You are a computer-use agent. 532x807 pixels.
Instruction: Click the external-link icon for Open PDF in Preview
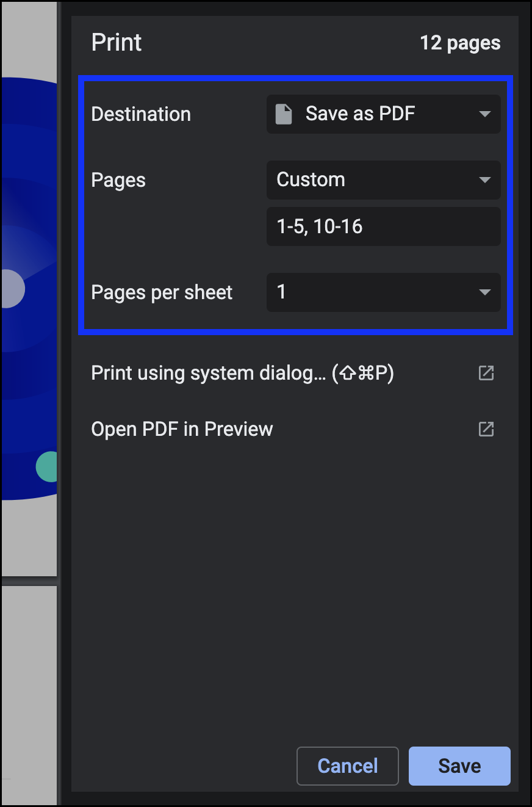point(486,429)
